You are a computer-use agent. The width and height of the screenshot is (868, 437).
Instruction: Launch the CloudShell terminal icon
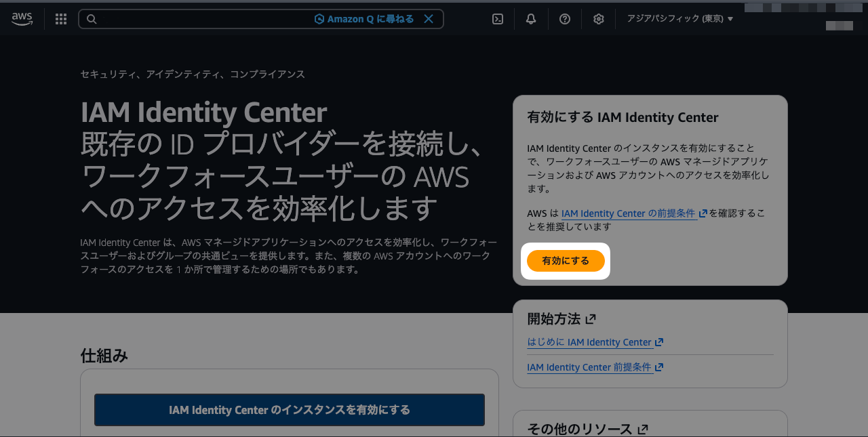click(498, 19)
